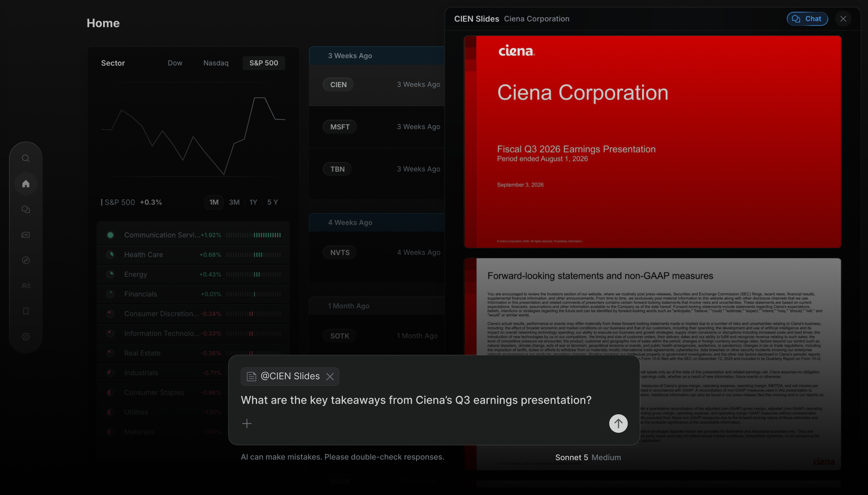Click the Ciena Corporation title slide thumbnail

652,142
